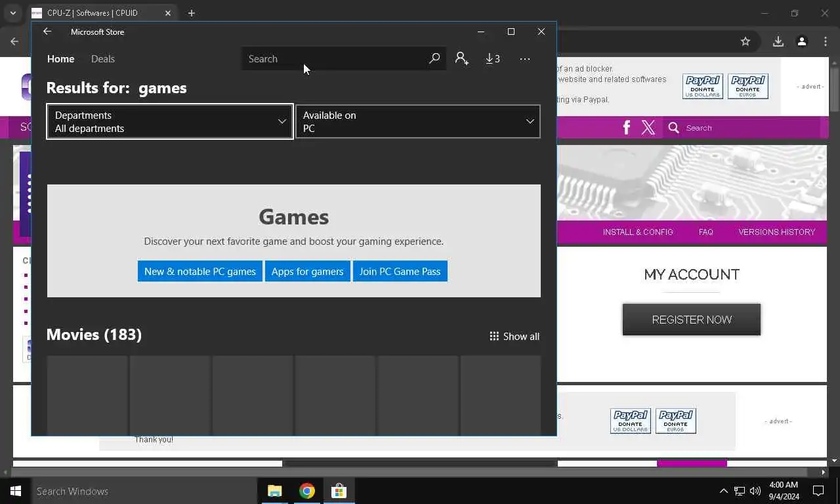
Task: Focus Search Windows taskbar box
Action: pyautogui.click(x=144, y=491)
